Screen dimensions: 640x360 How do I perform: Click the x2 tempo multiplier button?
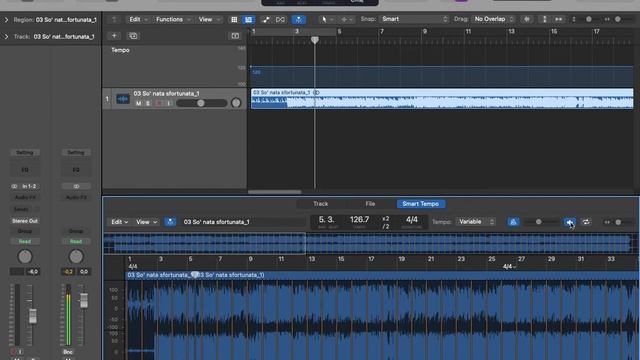pyautogui.click(x=385, y=218)
